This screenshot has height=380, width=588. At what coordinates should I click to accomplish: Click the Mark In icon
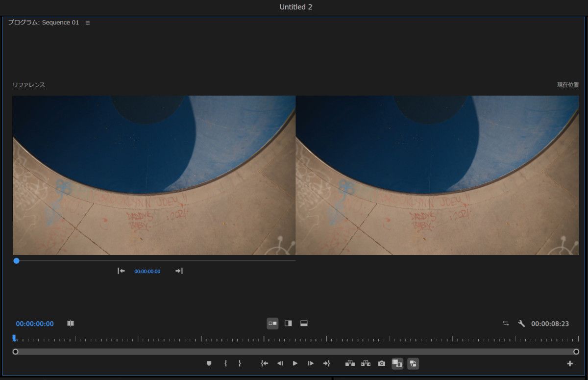coord(226,363)
